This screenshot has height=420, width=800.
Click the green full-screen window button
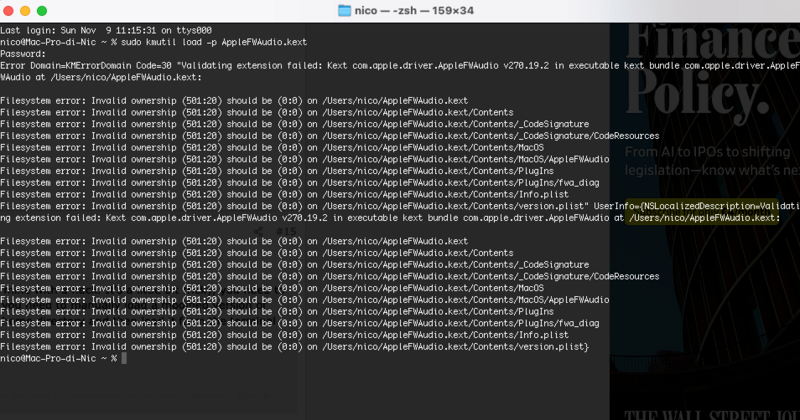42,11
